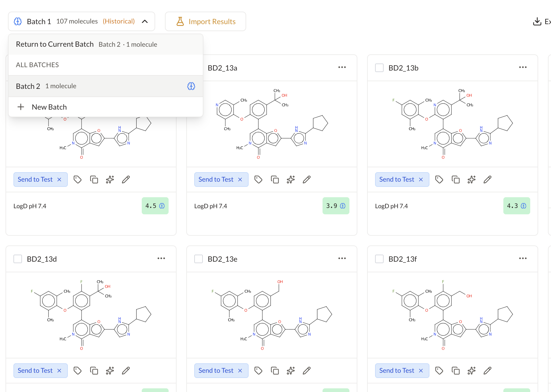The width and height of the screenshot is (551, 392).
Task: Tick the BD2_13b checkbox
Action: (379, 68)
